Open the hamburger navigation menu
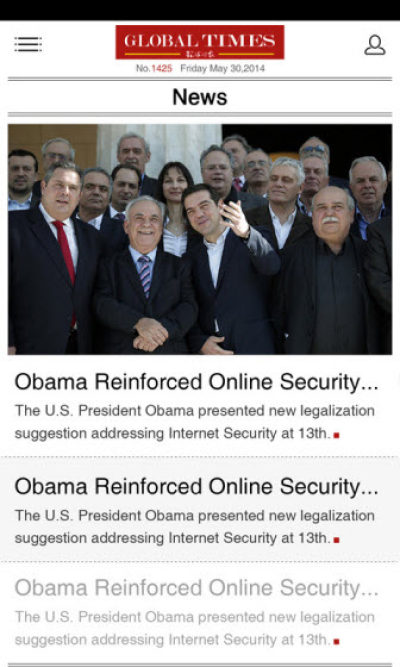The image size is (400, 667). (x=28, y=44)
